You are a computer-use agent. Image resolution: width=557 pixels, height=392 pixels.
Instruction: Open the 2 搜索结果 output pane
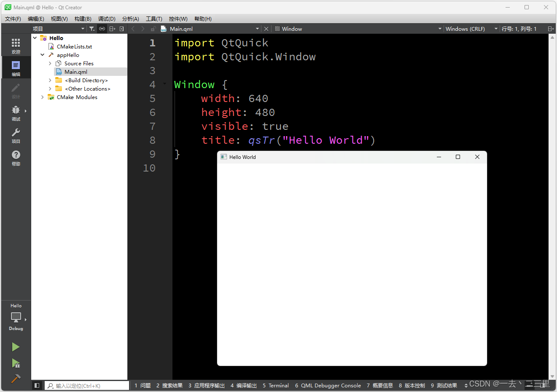(x=170, y=385)
